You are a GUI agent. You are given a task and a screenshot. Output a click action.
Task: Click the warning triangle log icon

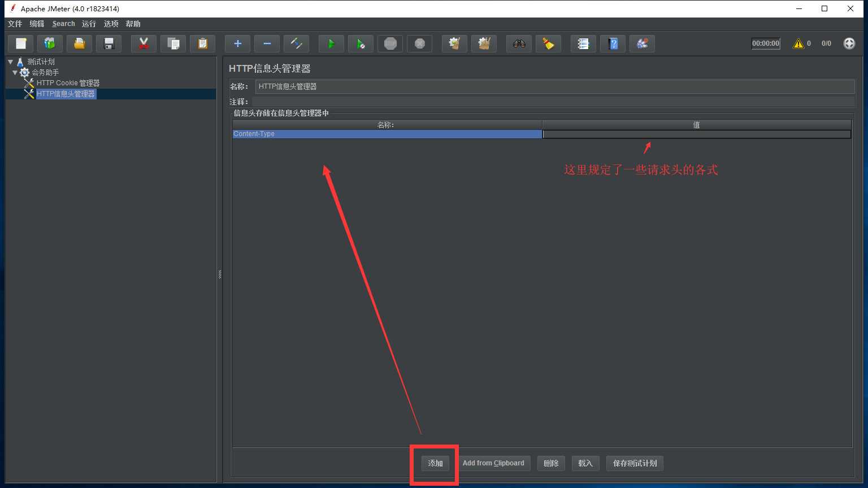pyautogui.click(x=798, y=43)
